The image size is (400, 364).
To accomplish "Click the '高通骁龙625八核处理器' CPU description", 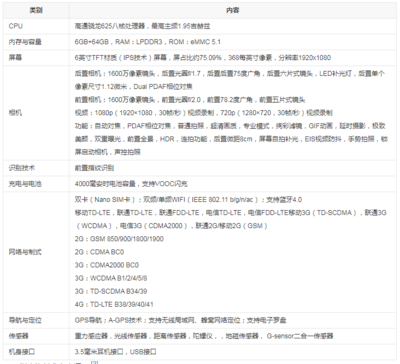I will click(142, 26).
